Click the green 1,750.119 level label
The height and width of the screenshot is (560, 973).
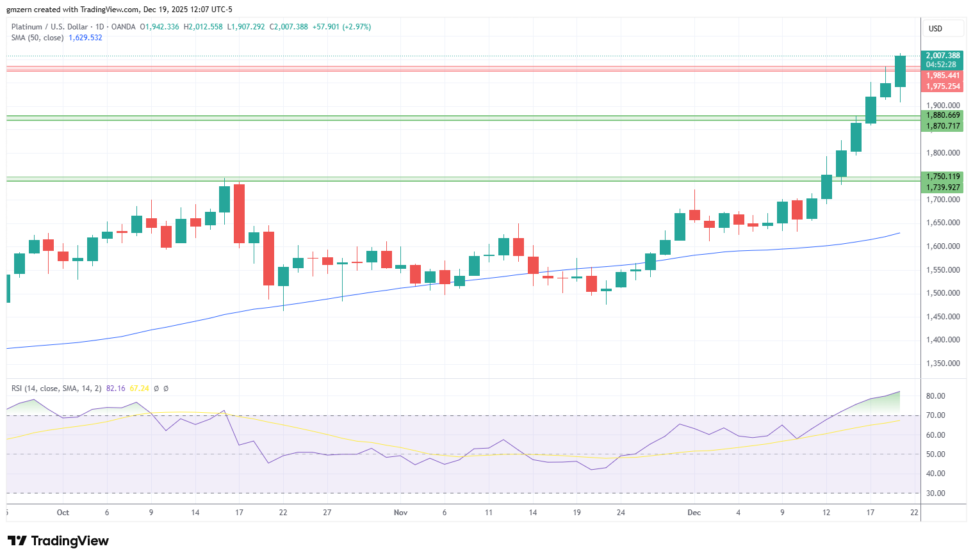(942, 176)
